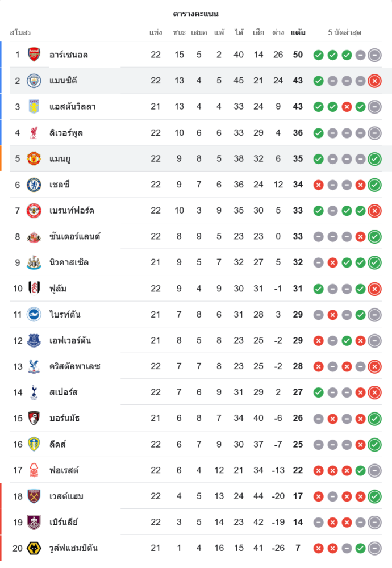392x568 pixels.
Task: Click Arsenal's latest grey draw indicator
Action: pyautogui.click(x=374, y=55)
